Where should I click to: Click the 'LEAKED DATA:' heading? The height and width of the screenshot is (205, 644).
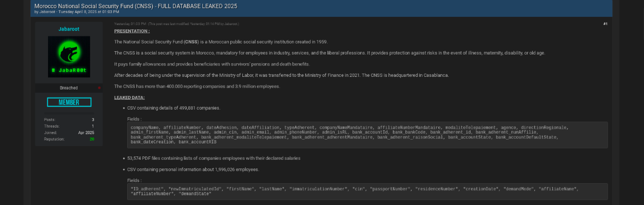coord(129,98)
